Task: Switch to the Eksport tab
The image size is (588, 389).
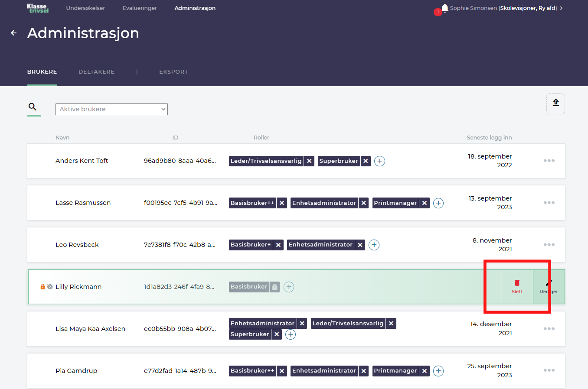Action: (173, 72)
